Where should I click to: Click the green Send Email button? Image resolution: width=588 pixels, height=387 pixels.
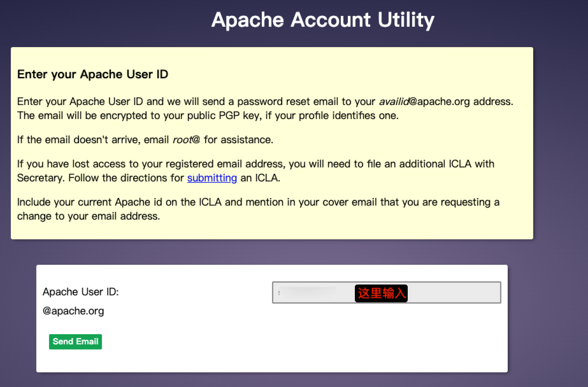tap(75, 342)
